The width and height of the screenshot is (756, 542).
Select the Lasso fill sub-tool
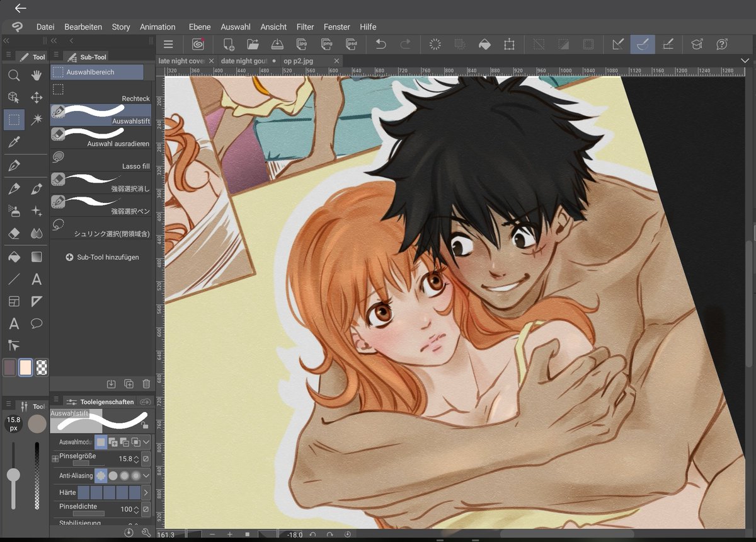[x=101, y=160]
